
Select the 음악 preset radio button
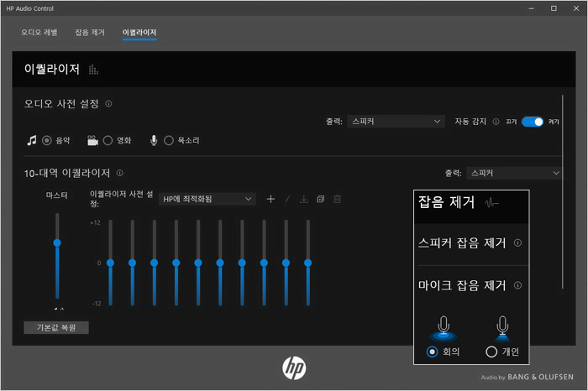pos(47,140)
